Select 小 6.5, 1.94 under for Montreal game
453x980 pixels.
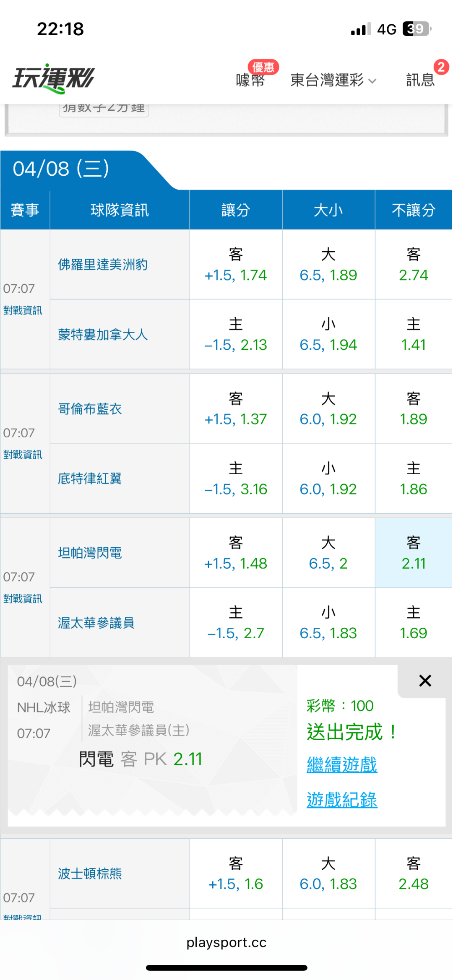(x=328, y=335)
